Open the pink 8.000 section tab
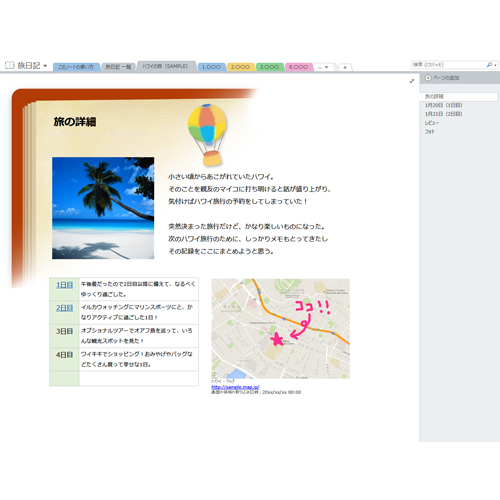Screen dimensions: 500x500 click(299, 67)
